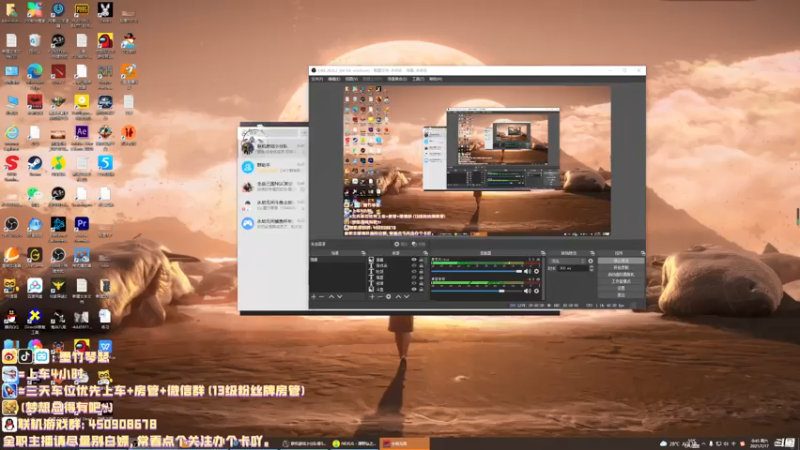Open settings gear for first mixer channel
This screenshot has width=800, height=450.
click(x=536, y=271)
